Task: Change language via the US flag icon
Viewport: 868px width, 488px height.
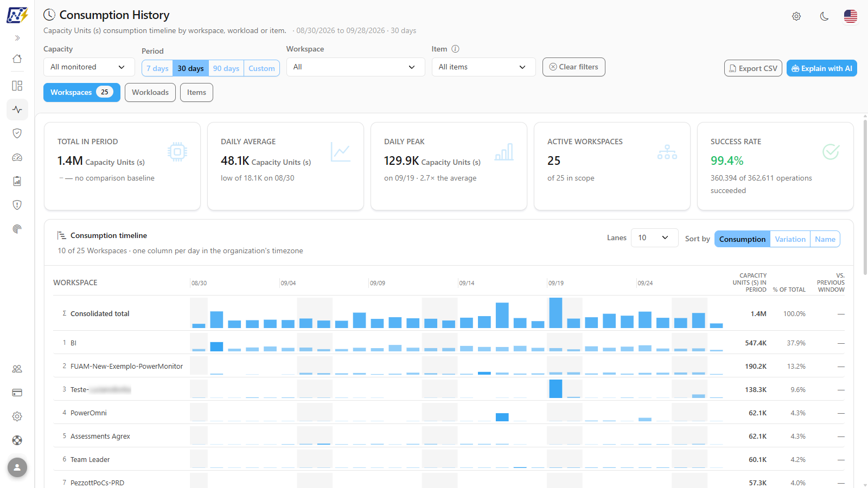Action: click(x=851, y=16)
